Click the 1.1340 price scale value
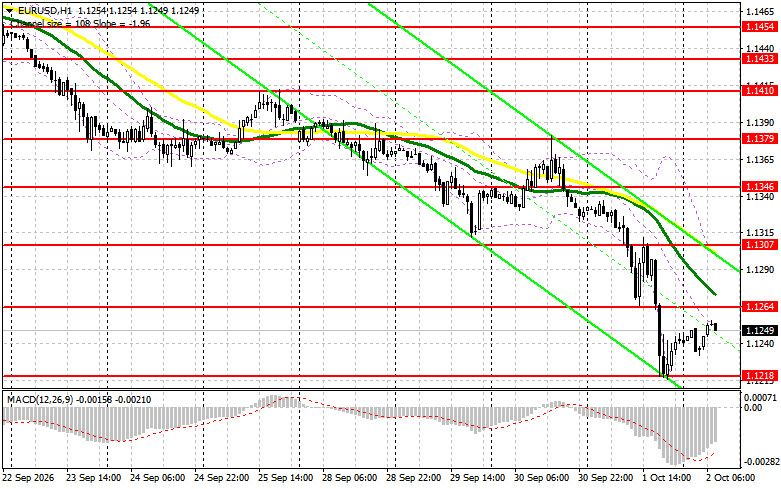781x489 pixels. point(760,196)
